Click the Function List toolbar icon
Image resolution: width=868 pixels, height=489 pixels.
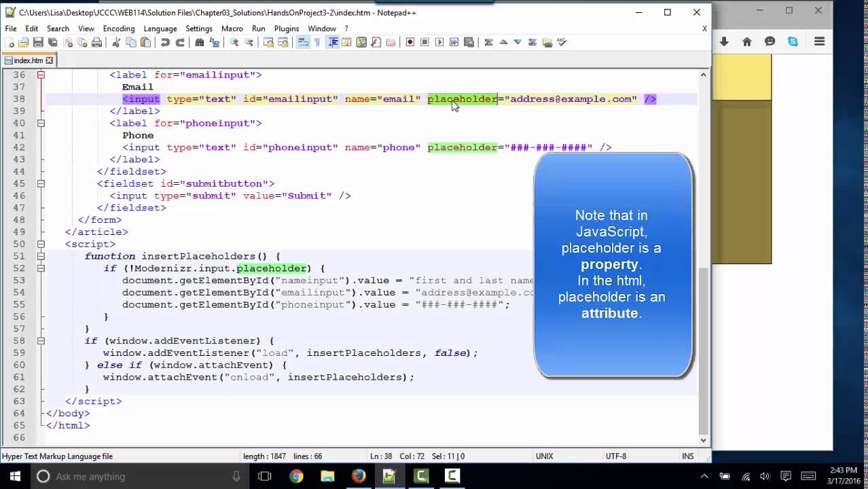pos(376,42)
